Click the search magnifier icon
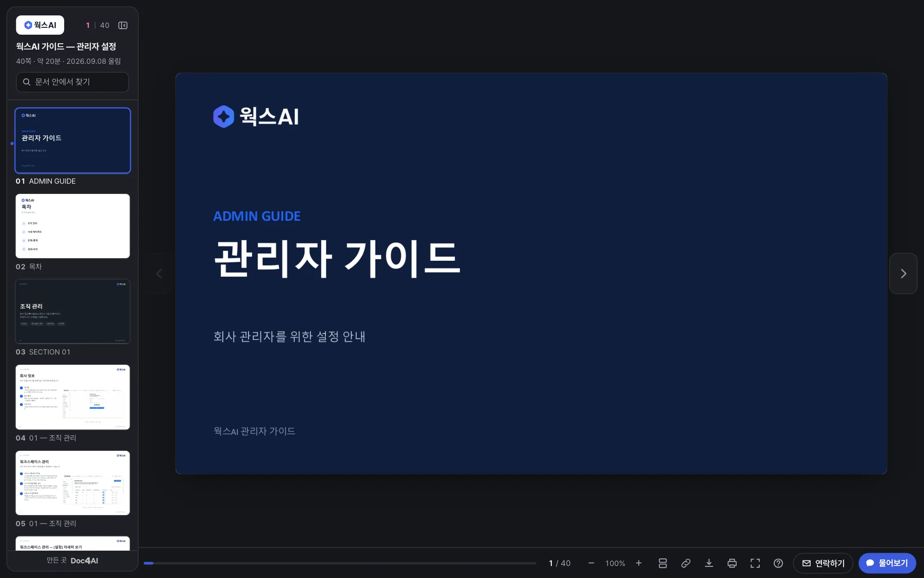Image resolution: width=924 pixels, height=578 pixels. click(x=27, y=82)
